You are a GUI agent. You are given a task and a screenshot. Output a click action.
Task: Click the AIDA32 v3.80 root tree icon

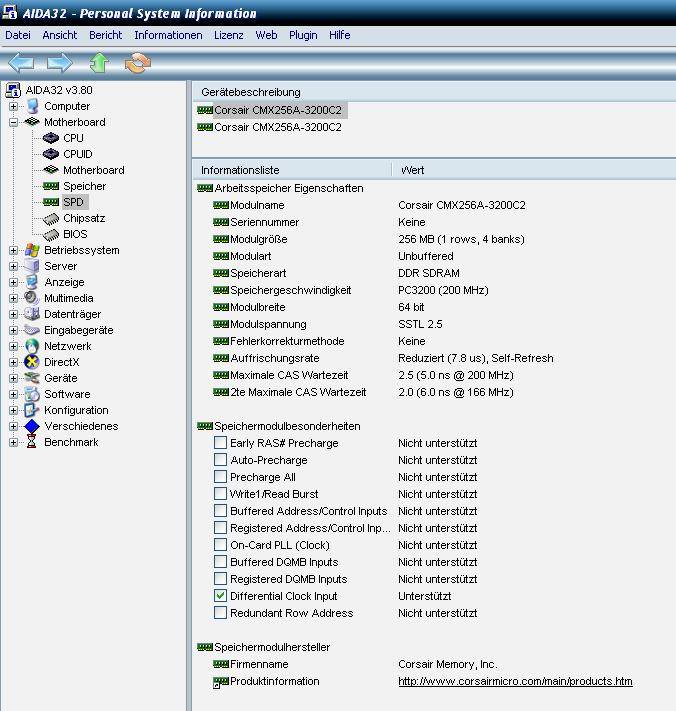point(13,90)
